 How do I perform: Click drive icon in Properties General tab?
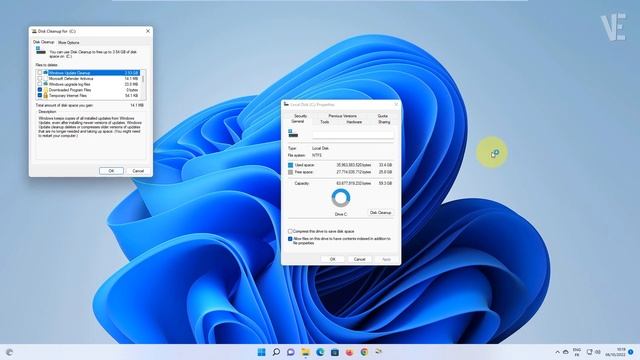[x=293, y=133]
